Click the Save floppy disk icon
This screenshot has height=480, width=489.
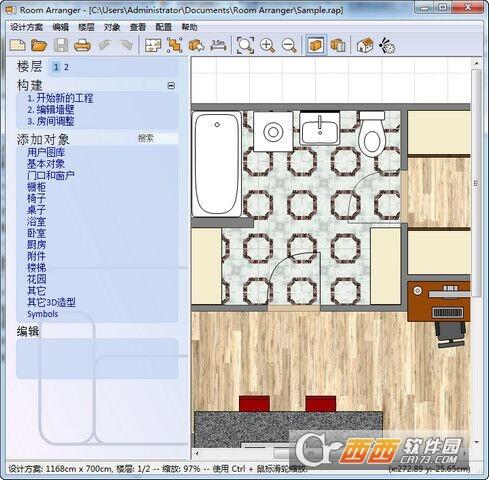61,45
